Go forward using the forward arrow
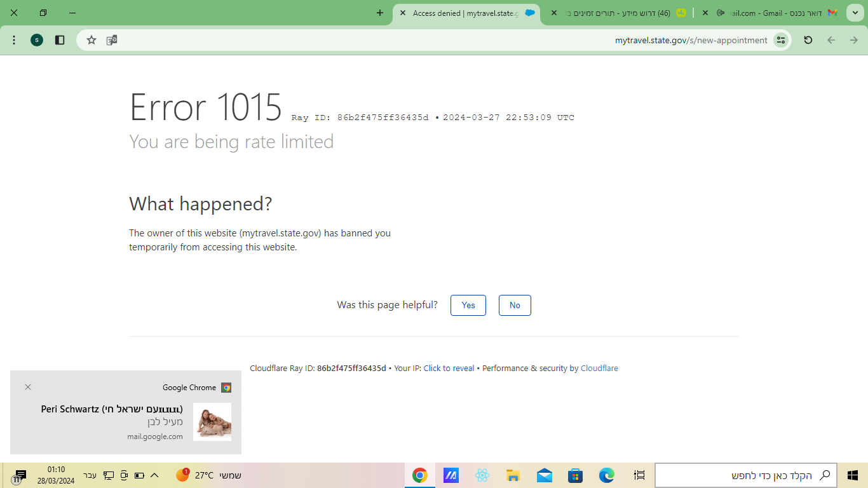 854,40
